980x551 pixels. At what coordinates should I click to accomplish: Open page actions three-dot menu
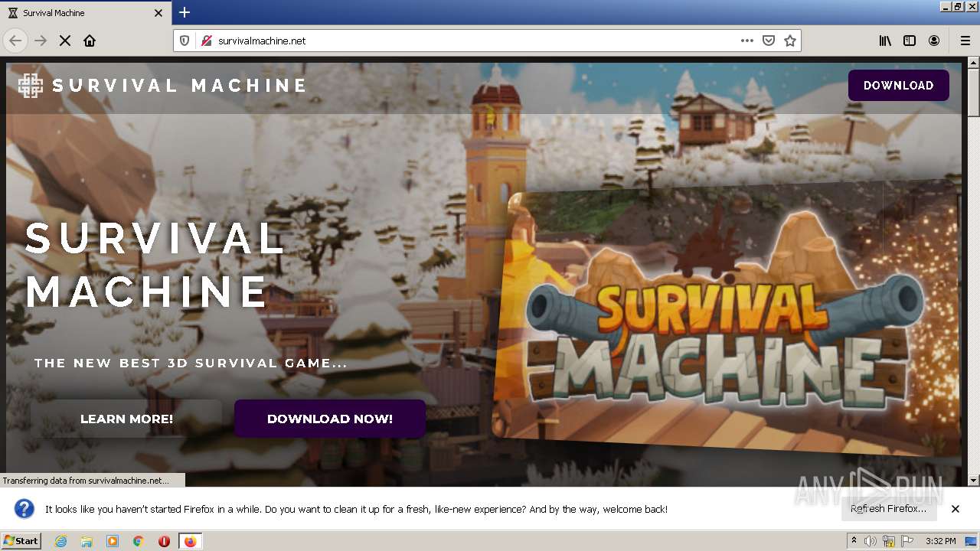point(747,41)
